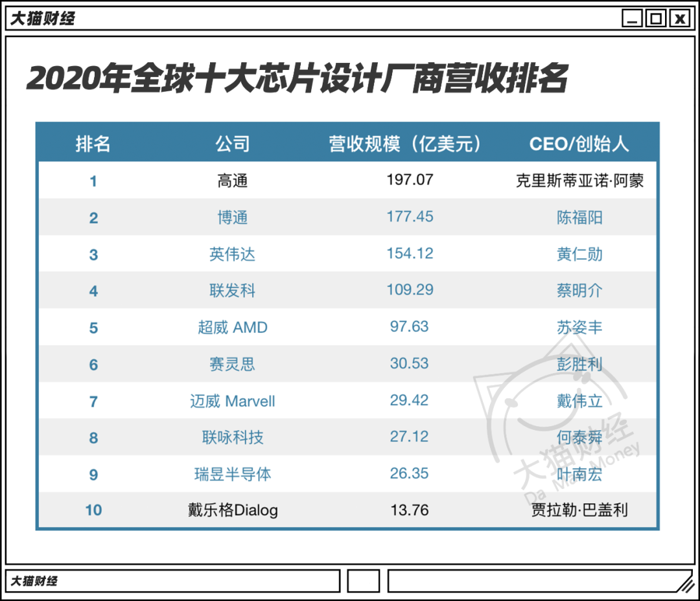Image resolution: width=700 pixels, height=601 pixels.
Task: Click rank number 1
Action: [x=93, y=181]
